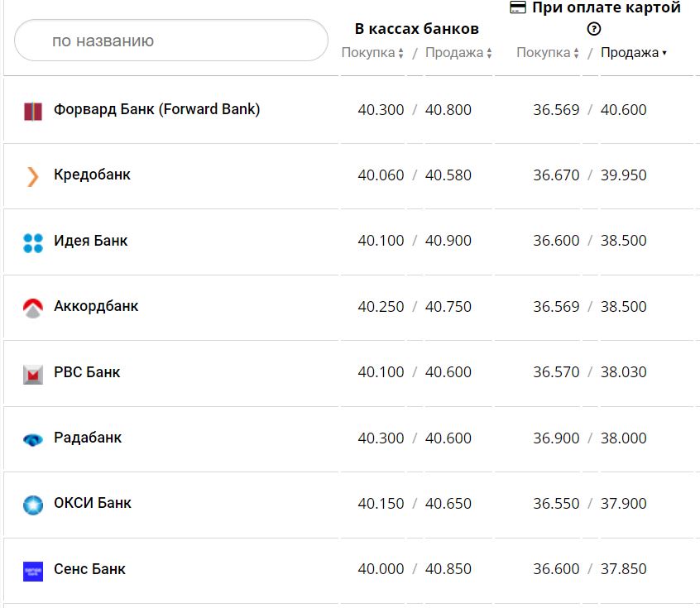Click the Forward Bank logo icon
700x608 pixels.
point(33,111)
